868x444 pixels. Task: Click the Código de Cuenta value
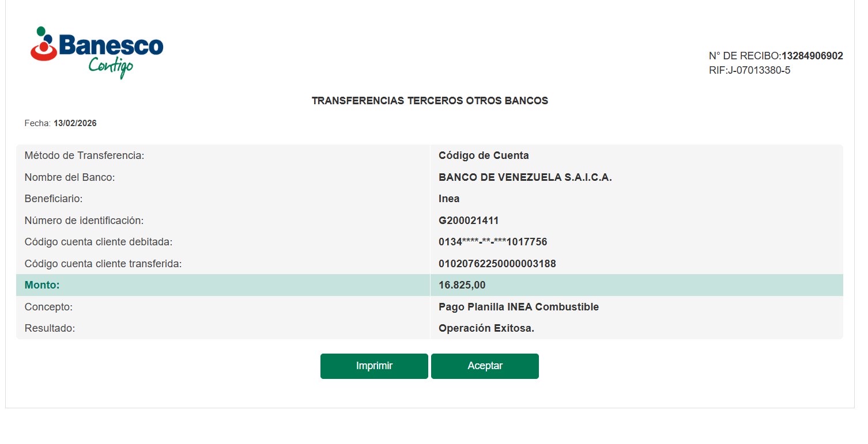[x=484, y=155]
